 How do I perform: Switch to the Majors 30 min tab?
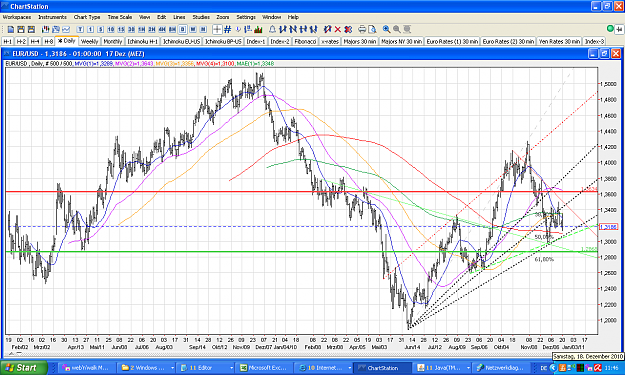[x=360, y=41]
